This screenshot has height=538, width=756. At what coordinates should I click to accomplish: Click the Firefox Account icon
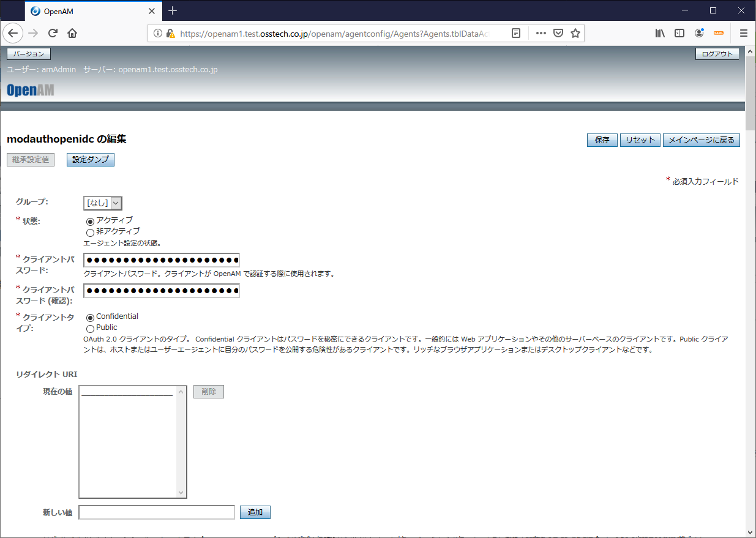pos(699,33)
